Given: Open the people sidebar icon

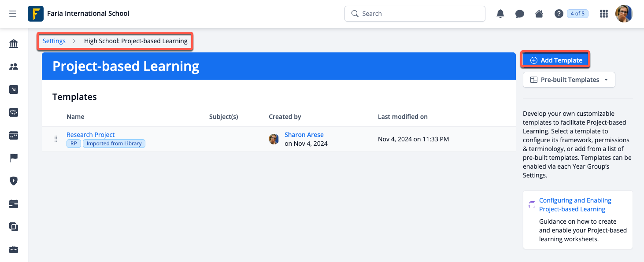Looking at the screenshot, I should point(14,66).
